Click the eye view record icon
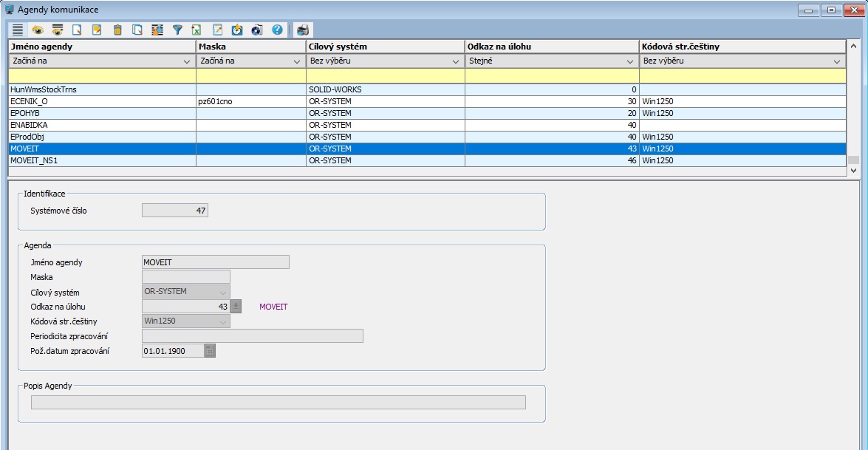This screenshot has height=450, width=868. tap(38, 30)
